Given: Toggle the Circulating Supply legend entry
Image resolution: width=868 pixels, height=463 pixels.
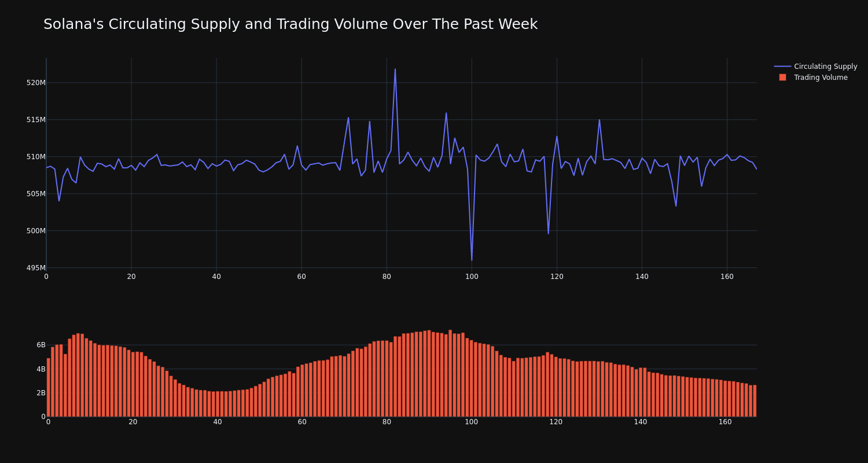Looking at the screenshot, I should click(x=815, y=67).
